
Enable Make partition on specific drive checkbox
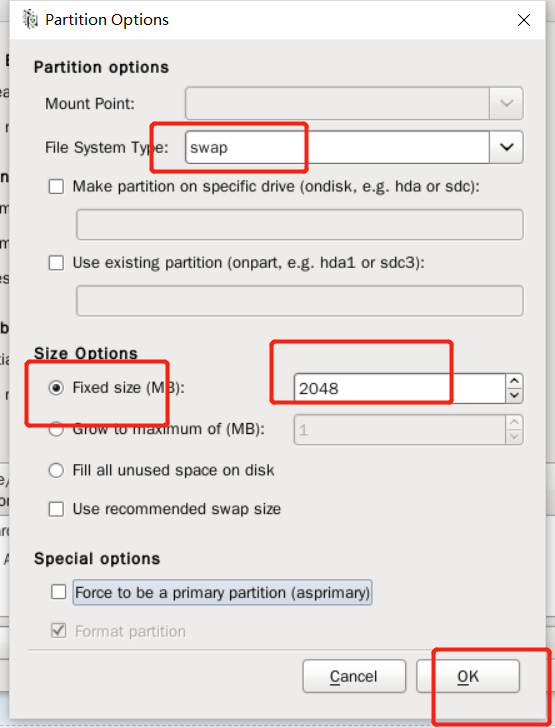click(x=56, y=187)
